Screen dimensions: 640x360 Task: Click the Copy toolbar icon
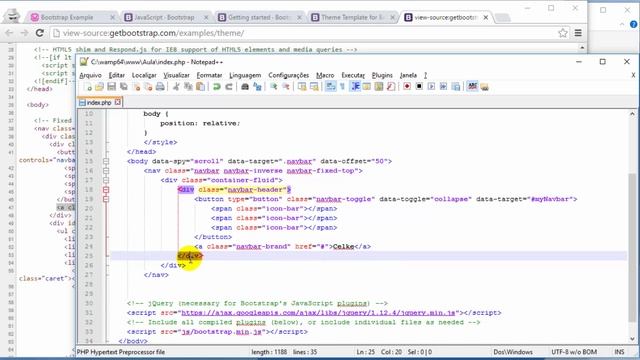point(188,87)
